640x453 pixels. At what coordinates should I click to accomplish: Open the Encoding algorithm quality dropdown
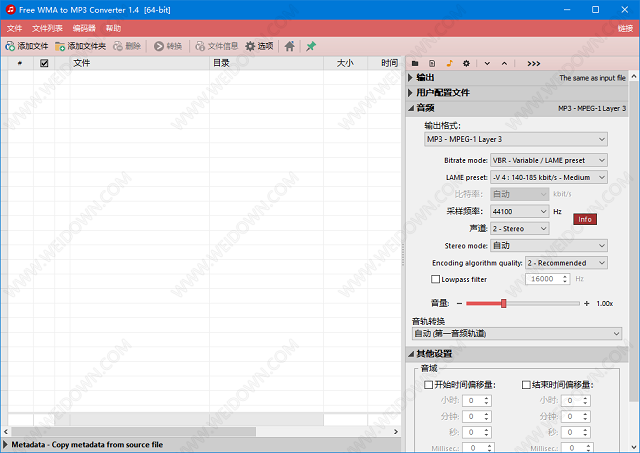(567, 263)
